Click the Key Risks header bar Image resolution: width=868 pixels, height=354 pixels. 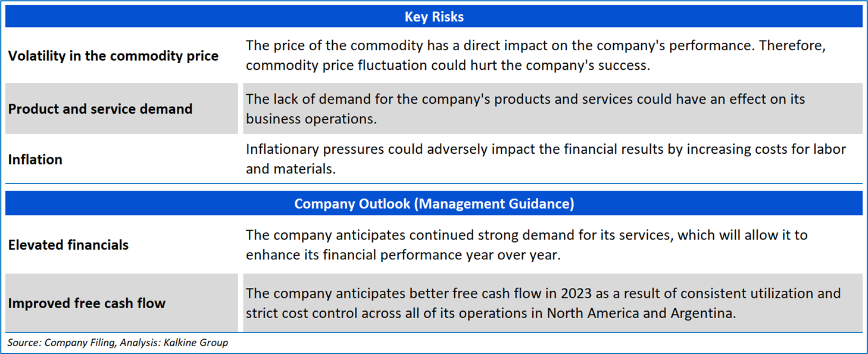[433, 17]
